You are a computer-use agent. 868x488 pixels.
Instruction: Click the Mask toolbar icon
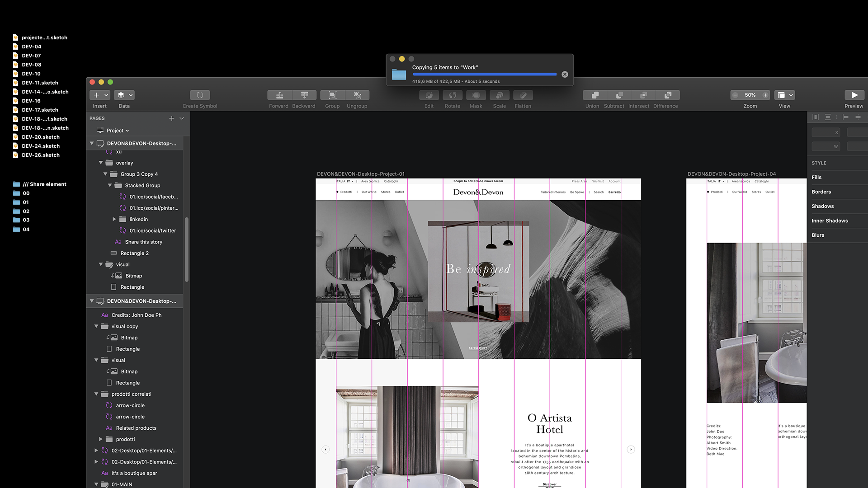pyautogui.click(x=476, y=95)
